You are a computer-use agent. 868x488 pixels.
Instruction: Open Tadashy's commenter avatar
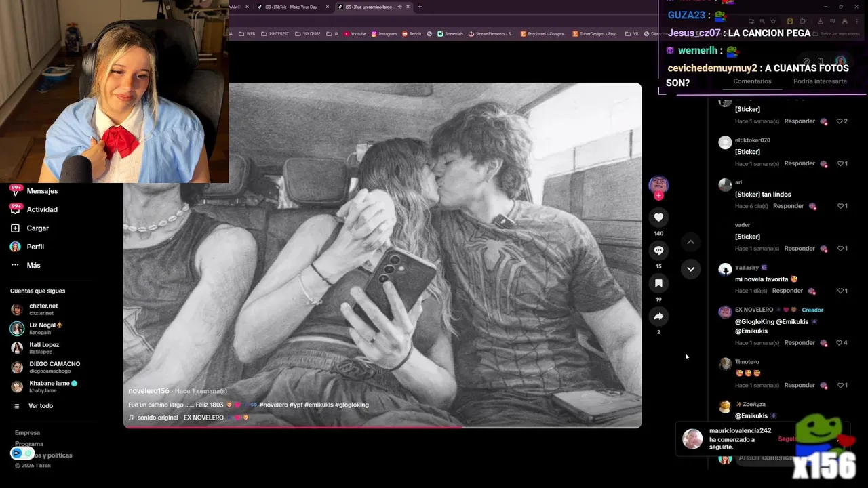[725, 270]
